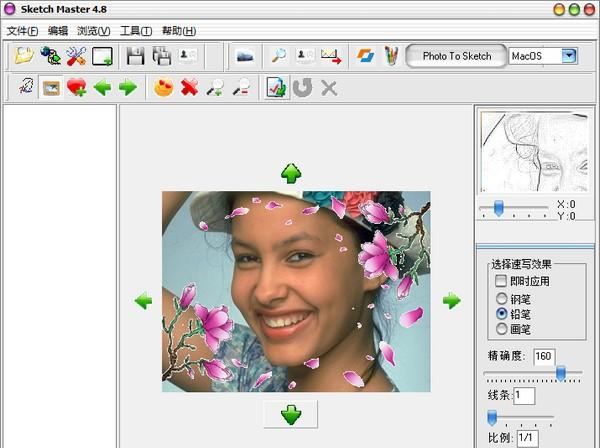Click the colored pencils cup icon

coord(391,56)
